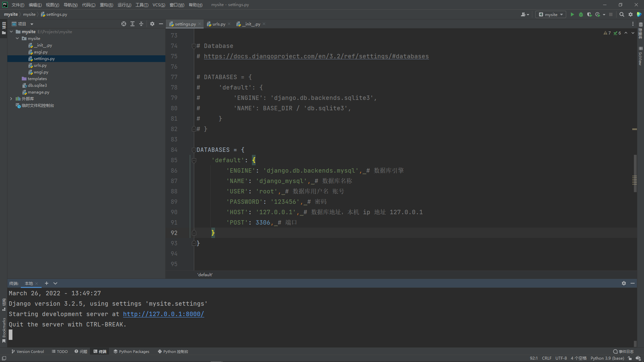
Task: Open project panel options gear
Action: click(x=152, y=24)
